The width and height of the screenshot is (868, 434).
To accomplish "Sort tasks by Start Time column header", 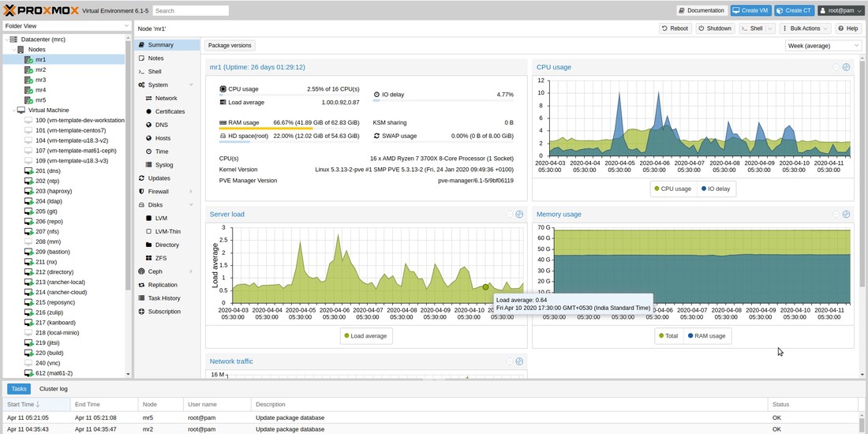I will [36, 404].
